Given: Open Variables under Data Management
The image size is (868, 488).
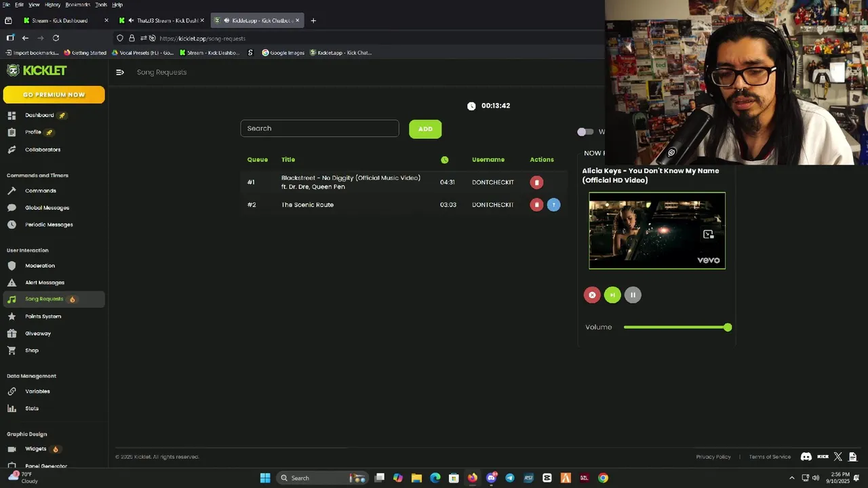Looking at the screenshot, I should (x=37, y=392).
